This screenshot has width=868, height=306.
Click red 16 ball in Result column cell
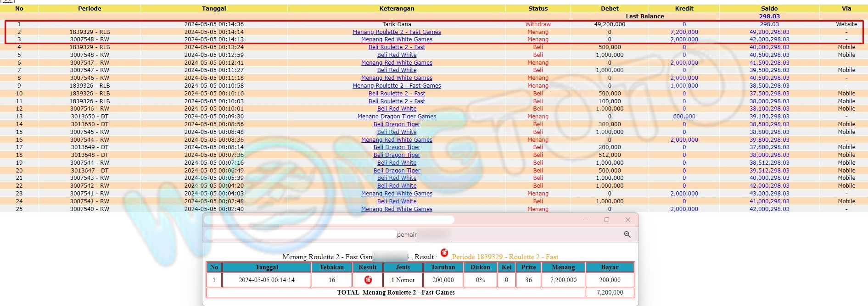pyautogui.click(x=368, y=280)
